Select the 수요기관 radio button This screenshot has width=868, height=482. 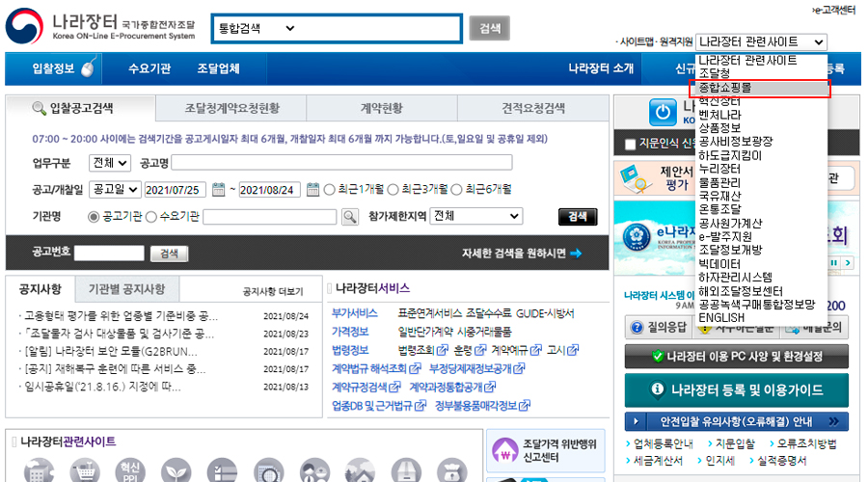coord(151,217)
